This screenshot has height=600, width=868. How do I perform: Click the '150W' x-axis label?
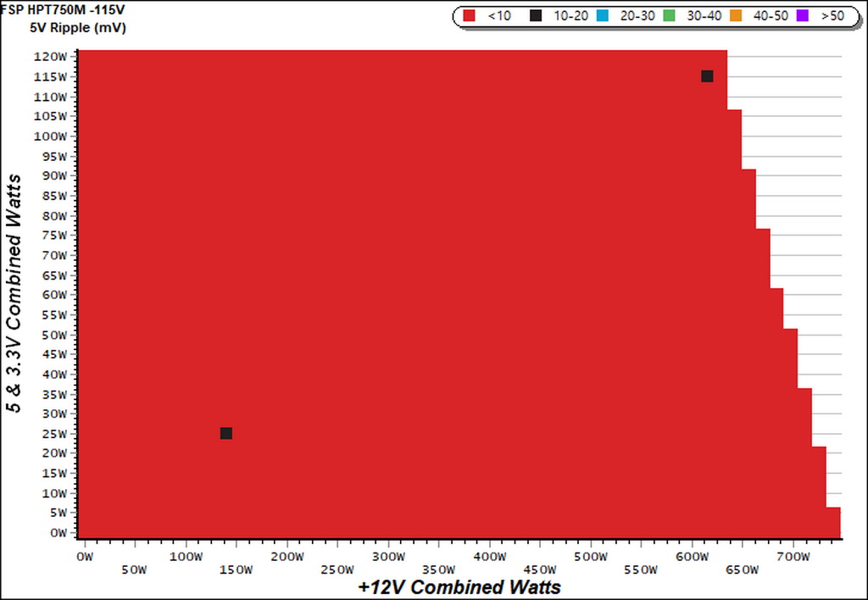[x=236, y=570]
